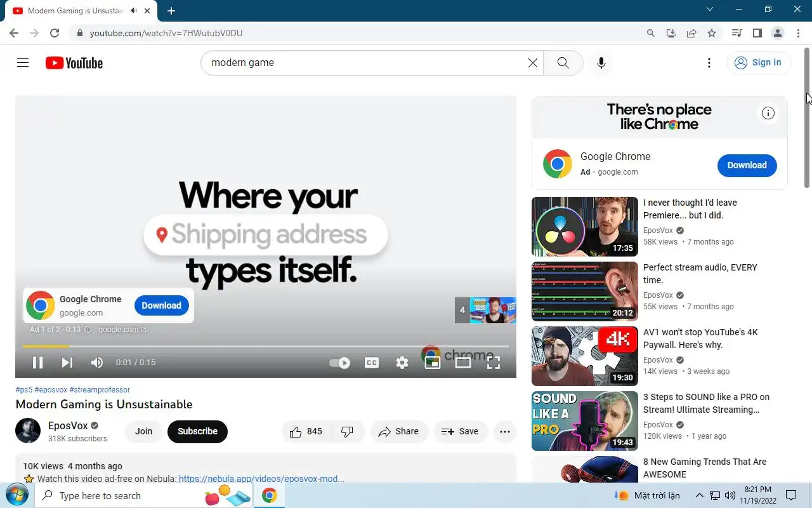Open Chrome three-dot menu

[797, 33]
